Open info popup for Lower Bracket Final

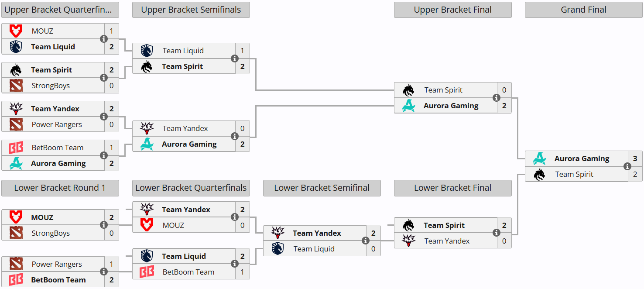[497, 233]
